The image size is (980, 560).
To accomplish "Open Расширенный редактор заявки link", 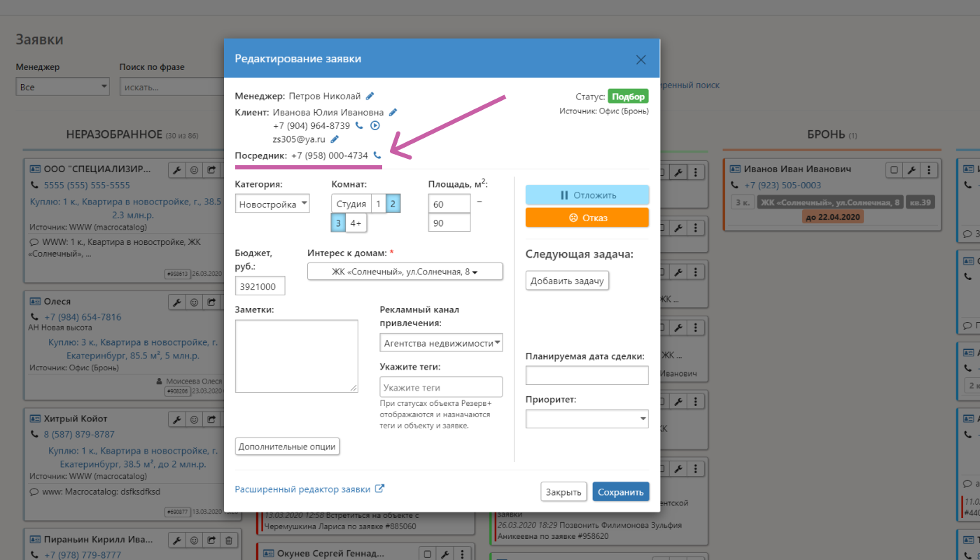I will (309, 489).
